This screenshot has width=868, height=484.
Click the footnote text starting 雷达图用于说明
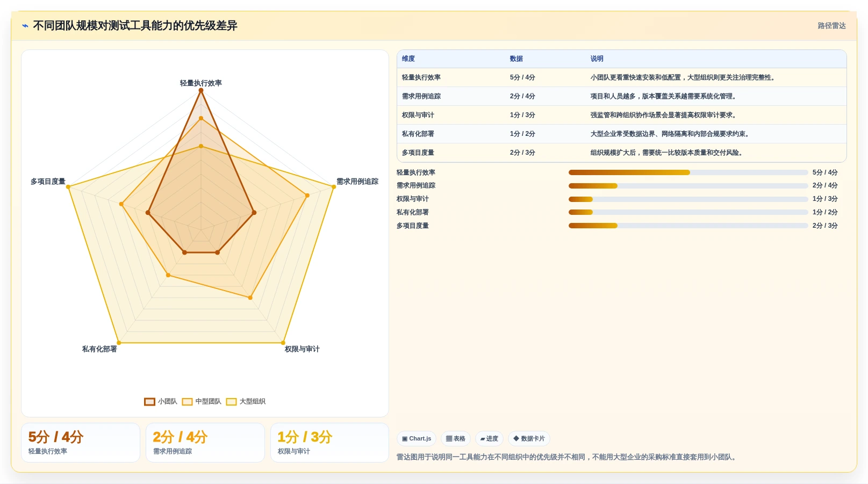[568, 457]
